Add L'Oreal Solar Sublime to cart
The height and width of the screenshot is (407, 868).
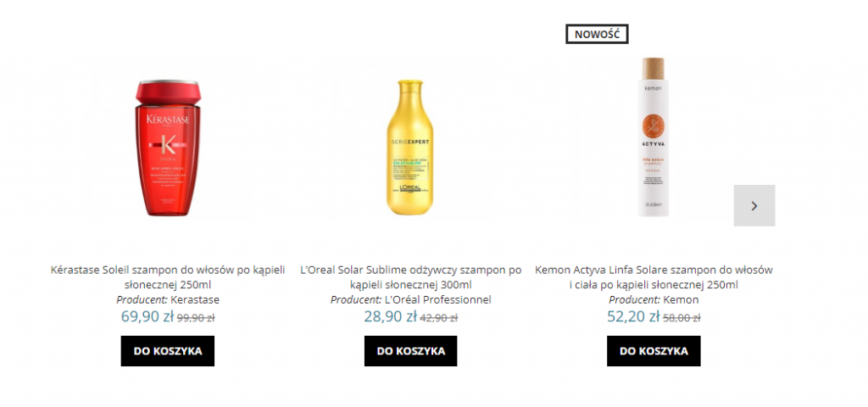(x=411, y=351)
